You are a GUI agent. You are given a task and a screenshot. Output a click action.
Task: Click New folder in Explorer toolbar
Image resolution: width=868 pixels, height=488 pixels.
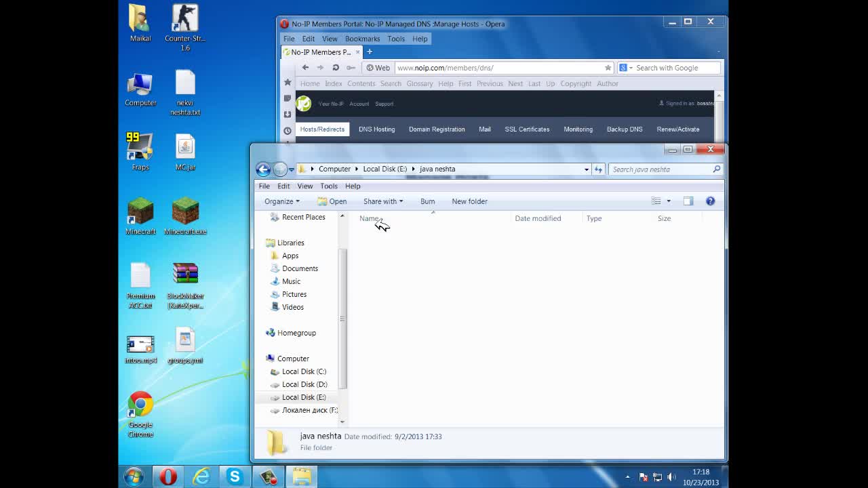tap(469, 201)
